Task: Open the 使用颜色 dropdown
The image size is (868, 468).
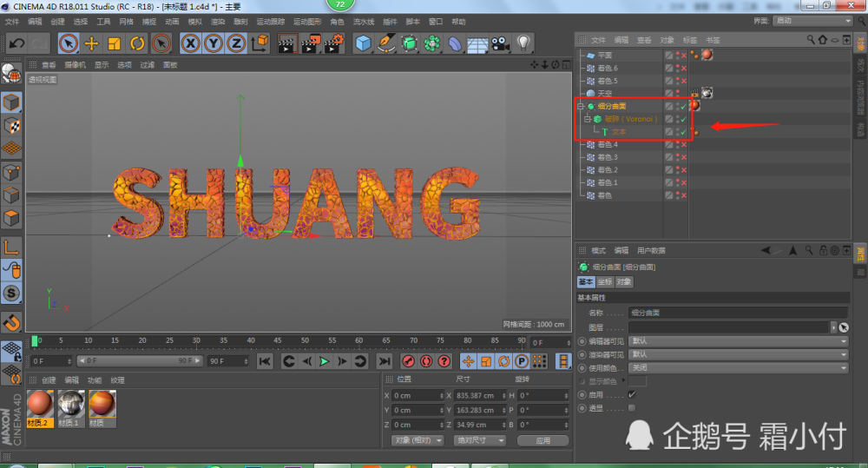Action: tap(739, 368)
